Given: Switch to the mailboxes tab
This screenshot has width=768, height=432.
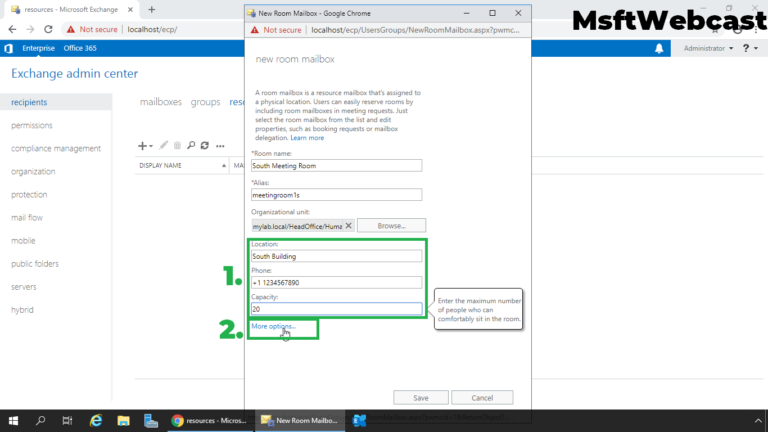Looking at the screenshot, I should [161, 102].
